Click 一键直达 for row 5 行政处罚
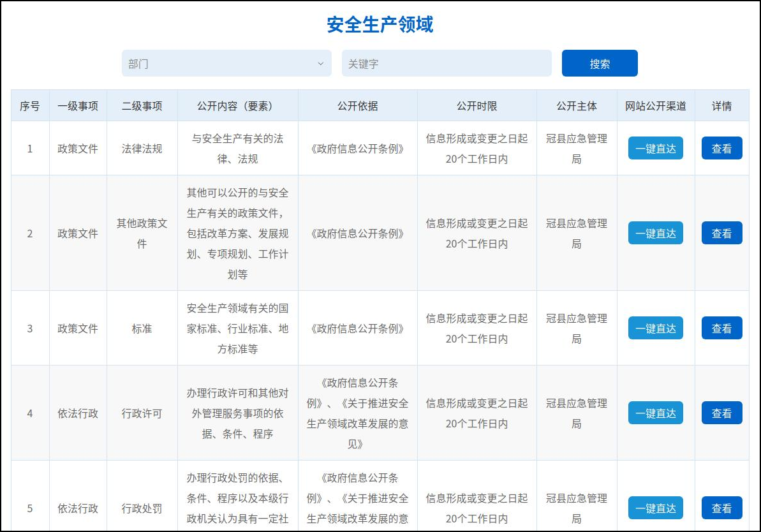The height and width of the screenshot is (532, 761). click(x=655, y=508)
